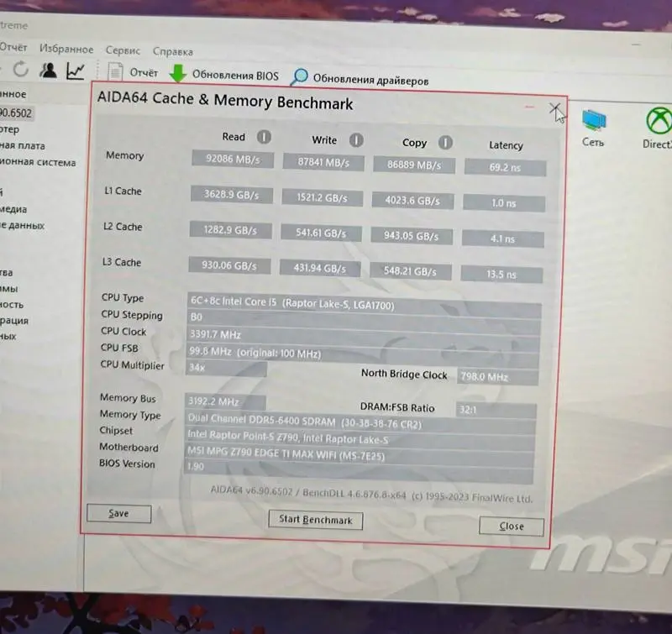Open the Сервис menu
The width and height of the screenshot is (672, 634).
(123, 50)
